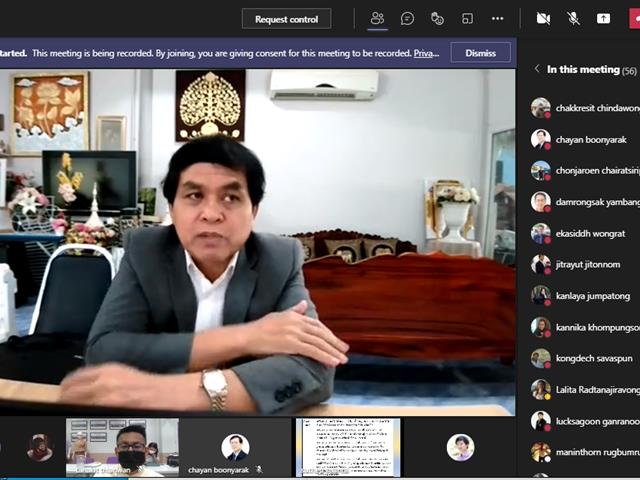Click jitrayut jitonnom's avatar
The height and width of the screenshot is (480, 640).
pyautogui.click(x=541, y=264)
